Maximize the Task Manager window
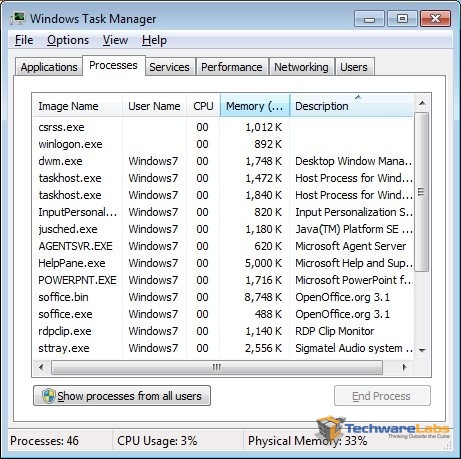The height and width of the screenshot is (459, 461). [402, 18]
